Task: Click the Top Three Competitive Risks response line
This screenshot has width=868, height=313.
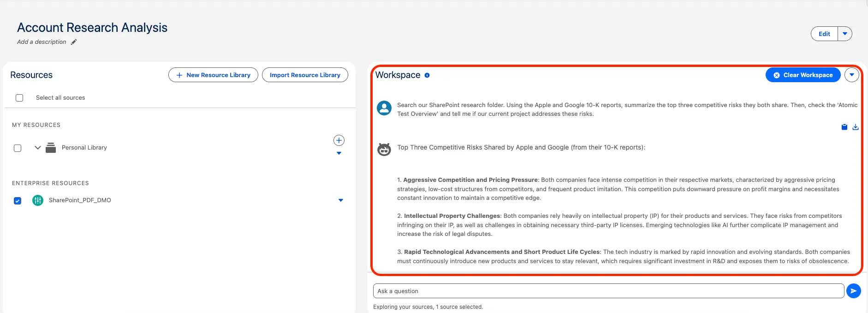Action: (521, 148)
